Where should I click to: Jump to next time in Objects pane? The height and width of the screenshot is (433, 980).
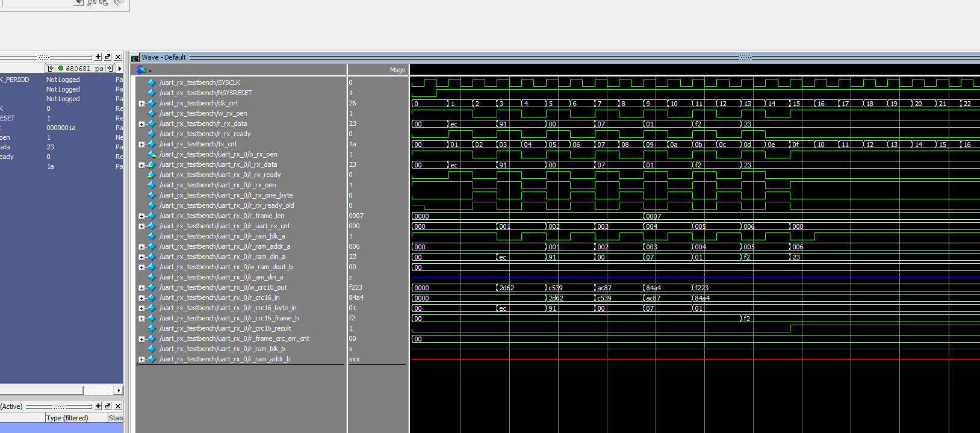(110, 69)
